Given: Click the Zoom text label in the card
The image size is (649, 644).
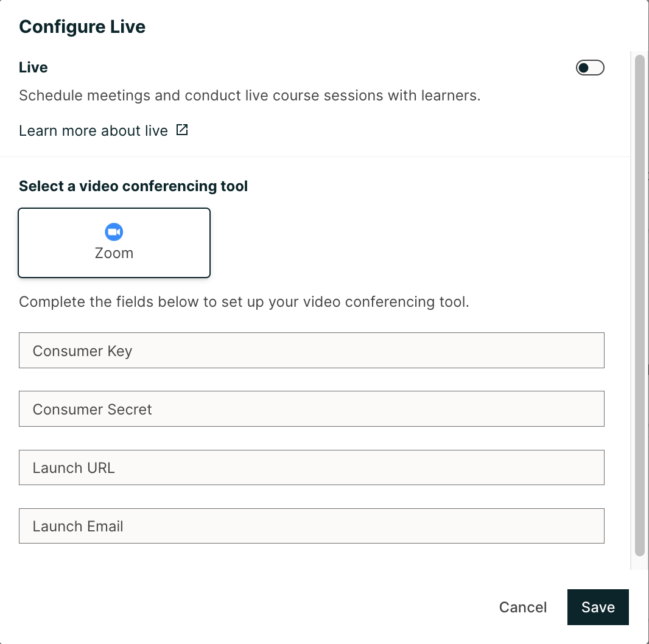Looking at the screenshot, I should (x=114, y=253).
